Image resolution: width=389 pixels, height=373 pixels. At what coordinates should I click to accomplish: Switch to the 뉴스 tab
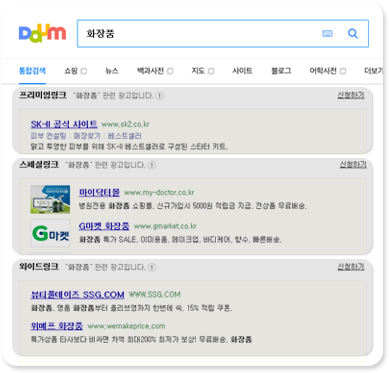112,71
